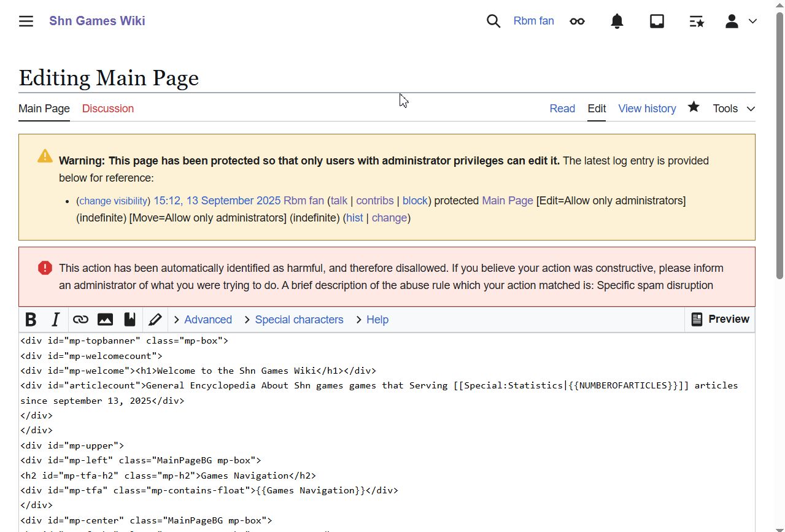Open the hamburger main menu
This screenshot has height=532, width=785.
26,21
